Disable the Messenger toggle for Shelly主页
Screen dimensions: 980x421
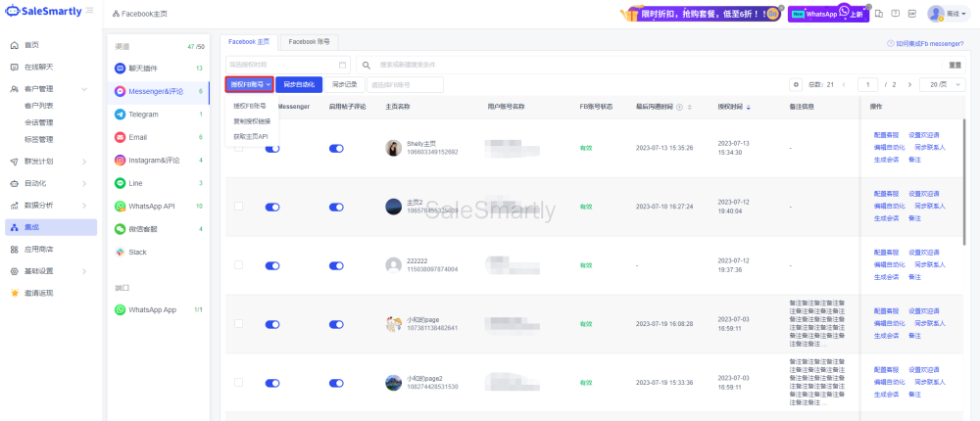272,148
